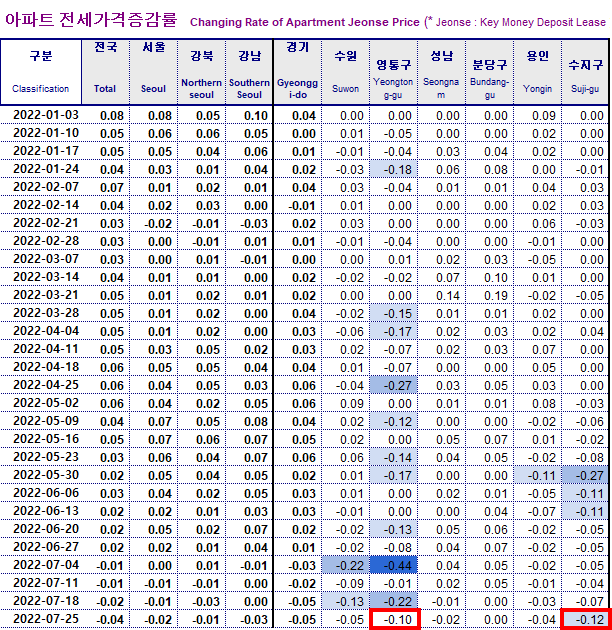Select Yeongtong-gu -0.15 value on 2022-03-28
The height and width of the screenshot is (630, 612).
click(393, 313)
